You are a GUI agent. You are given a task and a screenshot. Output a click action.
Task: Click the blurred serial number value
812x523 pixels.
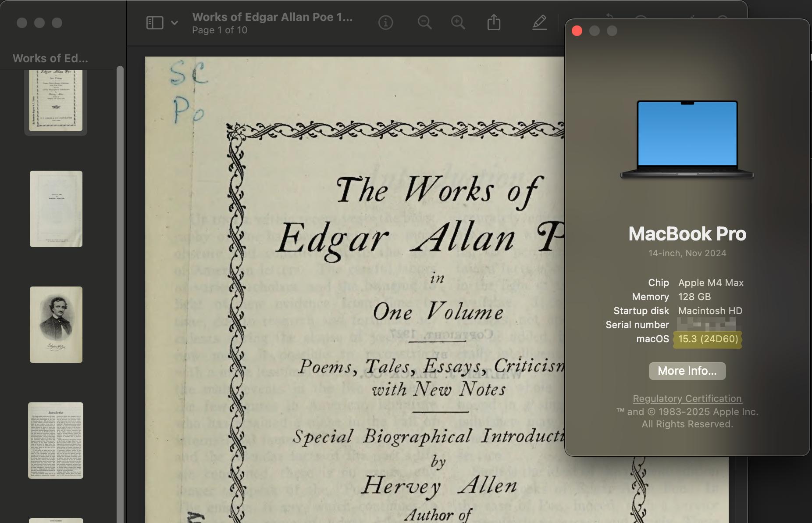pyautogui.click(x=706, y=325)
